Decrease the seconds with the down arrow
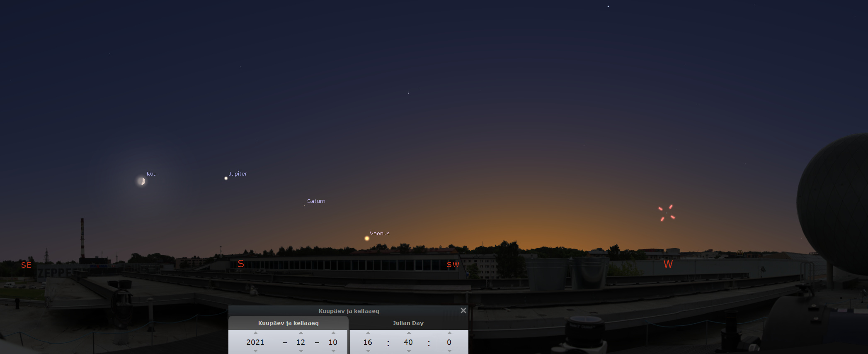This screenshot has height=354, width=868. pos(449,351)
